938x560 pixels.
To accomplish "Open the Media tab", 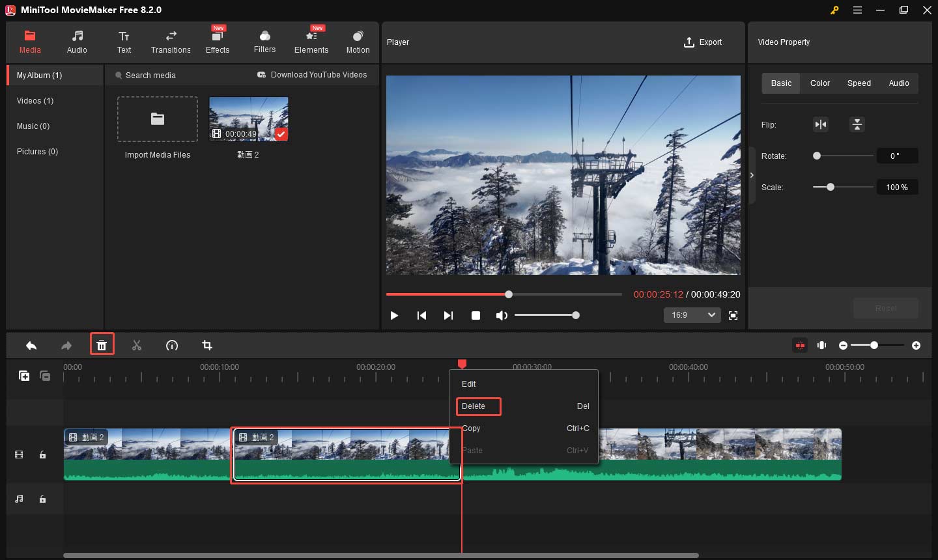I will pyautogui.click(x=30, y=42).
